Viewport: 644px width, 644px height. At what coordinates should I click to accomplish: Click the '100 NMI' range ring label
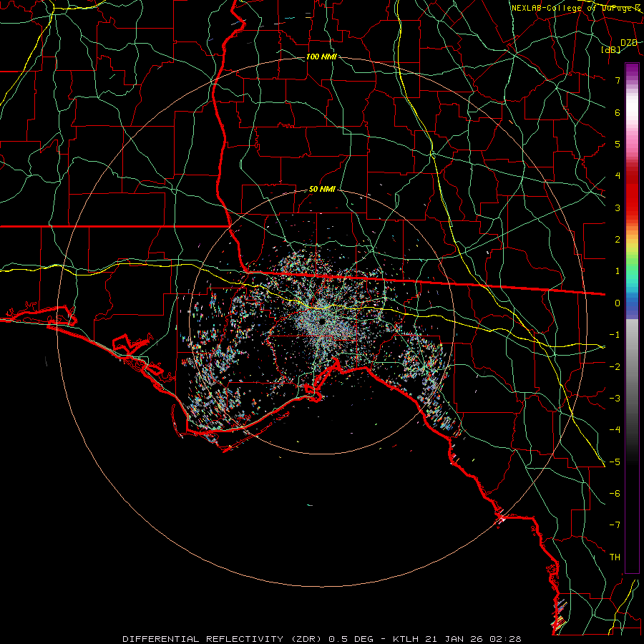pos(321,57)
